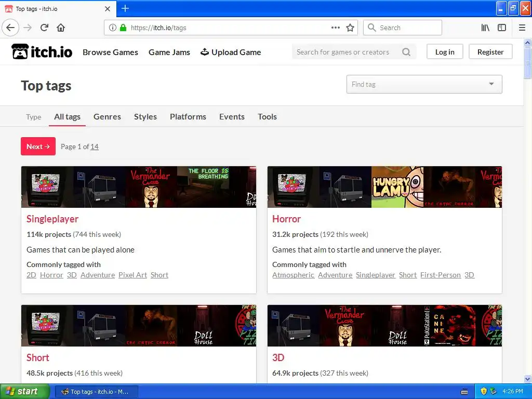Image resolution: width=532 pixels, height=399 pixels.
Task: Click the page scrollbar up arrow
Action: click(x=527, y=43)
